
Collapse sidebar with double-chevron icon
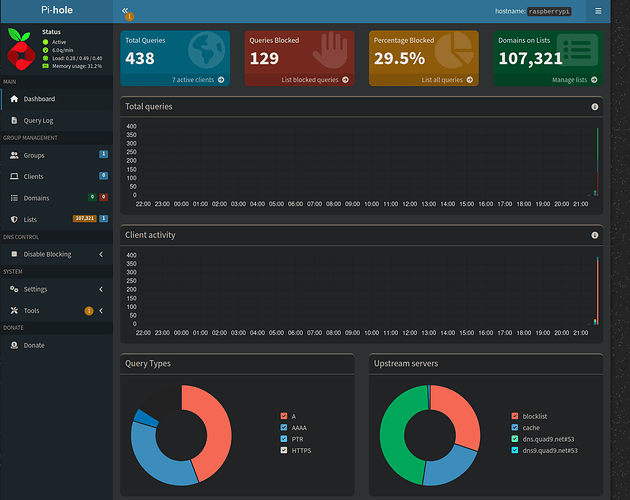pos(125,10)
